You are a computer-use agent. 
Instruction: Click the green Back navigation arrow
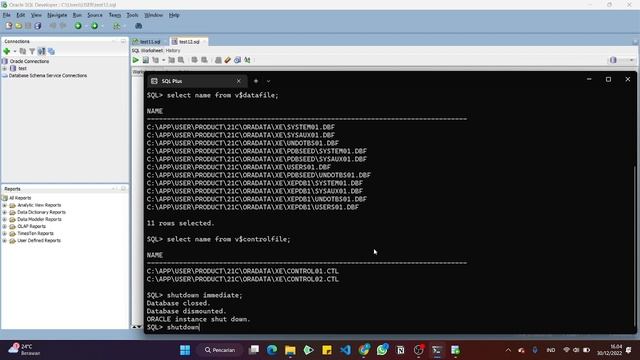point(78,26)
